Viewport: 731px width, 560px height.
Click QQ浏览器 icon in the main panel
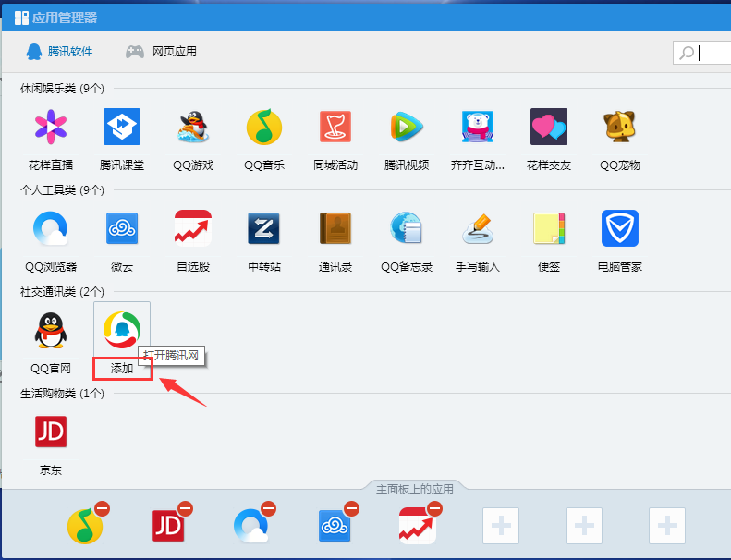[x=251, y=526]
